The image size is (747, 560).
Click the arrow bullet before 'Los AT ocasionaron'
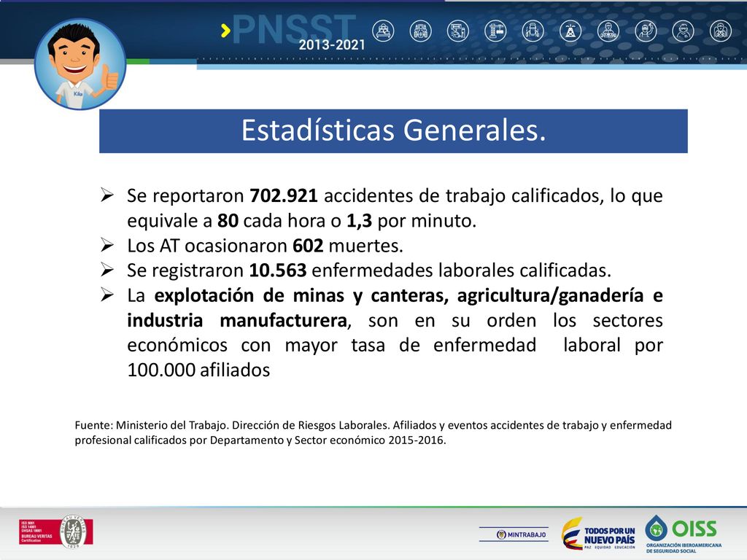pos(107,245)
